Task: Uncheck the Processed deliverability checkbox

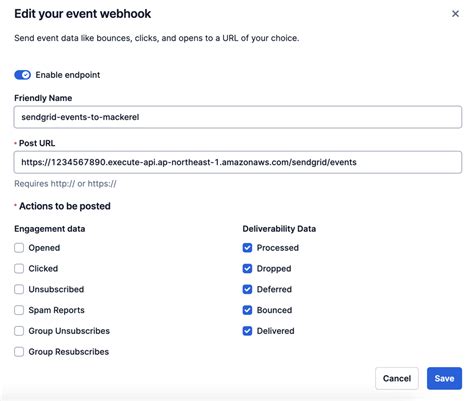Action: coord(247,248)
